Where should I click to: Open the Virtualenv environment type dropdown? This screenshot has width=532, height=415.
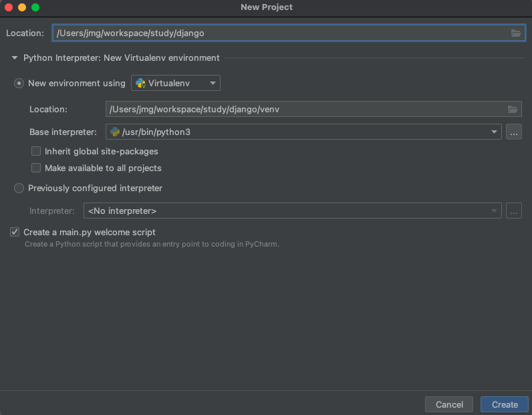(176, 83)
